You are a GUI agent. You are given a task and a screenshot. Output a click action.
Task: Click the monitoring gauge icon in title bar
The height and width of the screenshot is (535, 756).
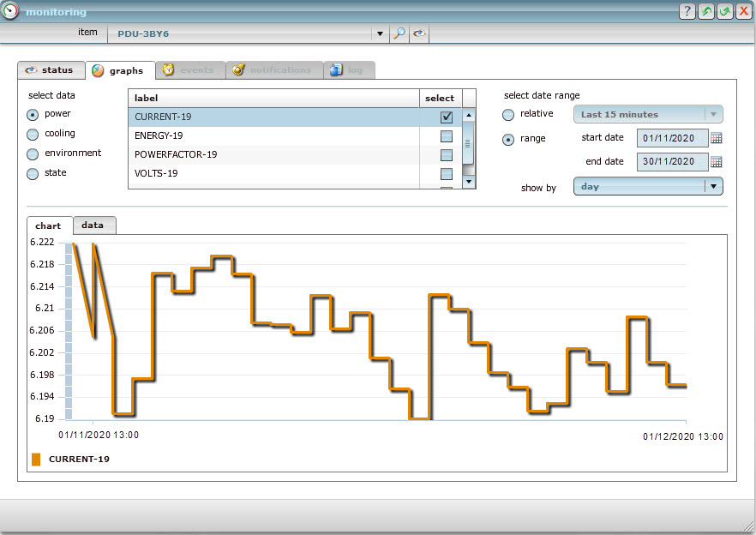11,11
